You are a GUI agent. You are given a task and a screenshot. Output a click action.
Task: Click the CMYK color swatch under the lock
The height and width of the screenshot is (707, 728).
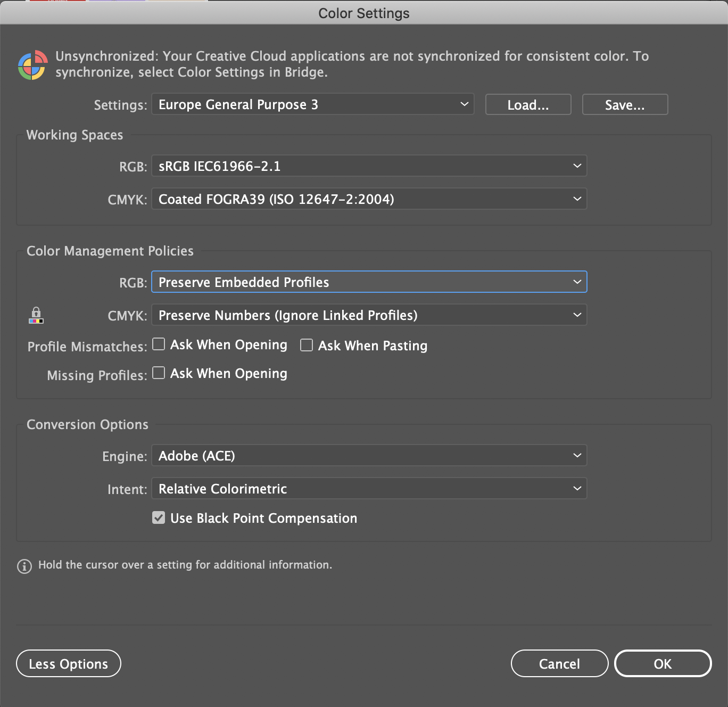click(x=36, y=320)
